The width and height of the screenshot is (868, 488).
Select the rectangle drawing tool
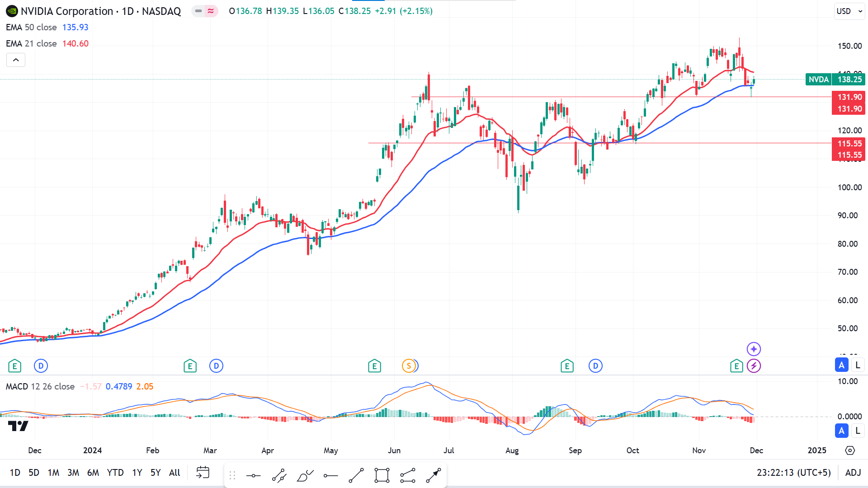(382, 475)
